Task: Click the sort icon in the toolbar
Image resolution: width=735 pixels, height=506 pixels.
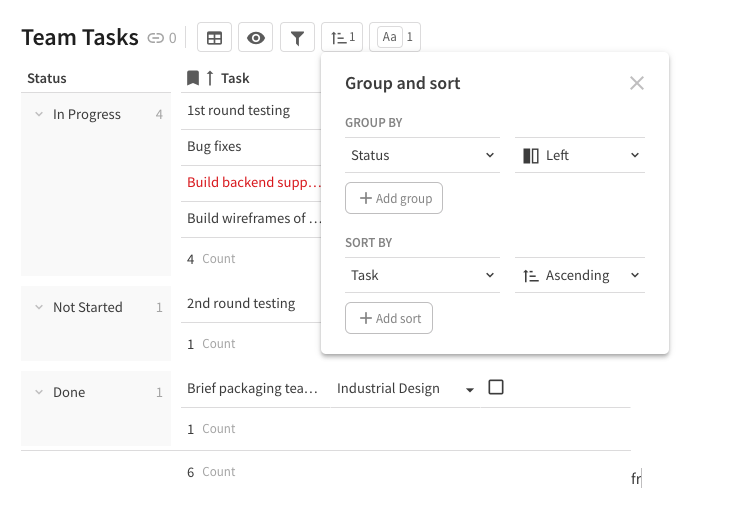Action: tap(341, 38)
